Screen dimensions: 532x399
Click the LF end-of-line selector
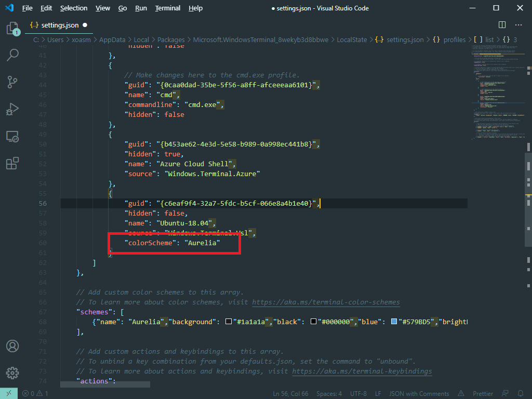378,394
